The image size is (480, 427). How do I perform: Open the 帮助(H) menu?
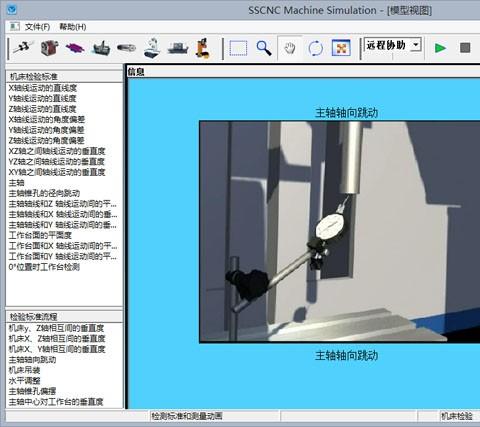point(73,27)
